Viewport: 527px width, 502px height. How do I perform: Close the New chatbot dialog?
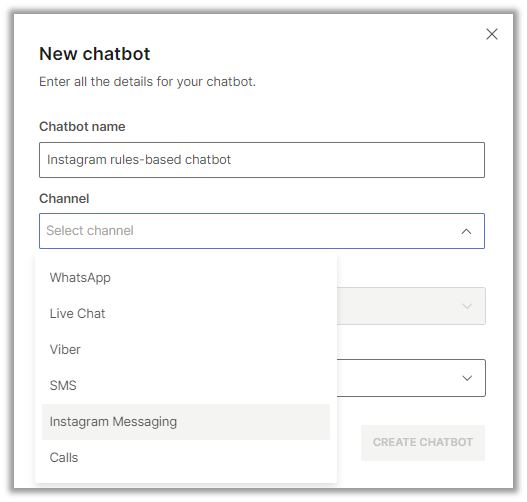click(492, 34)
